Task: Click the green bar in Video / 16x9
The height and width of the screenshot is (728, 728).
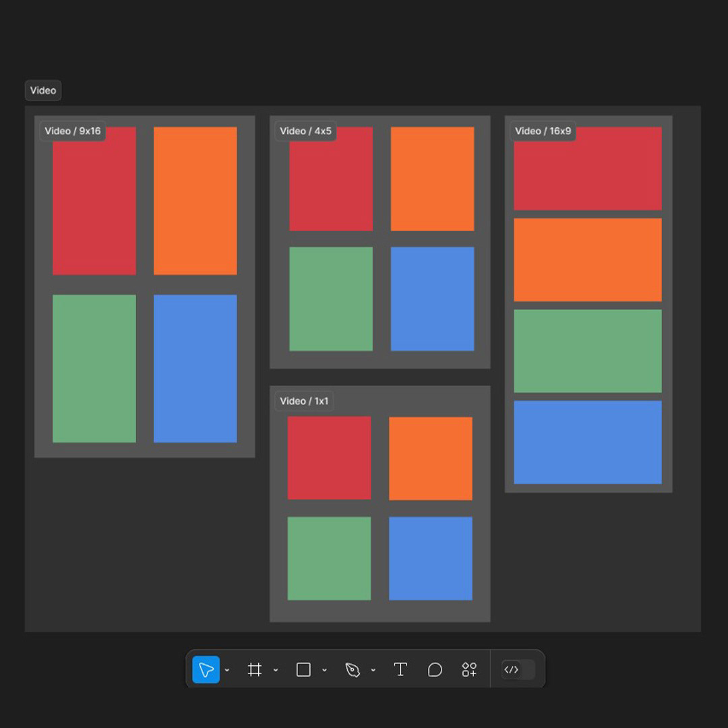Action: pyautogui.click(x=588, y=351)
